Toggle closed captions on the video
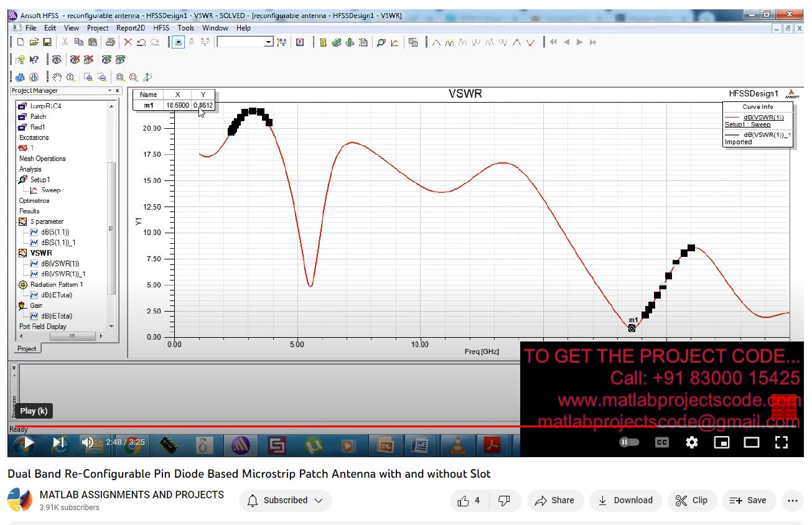Image resolution: width=812 pixels, height=525 pixels. 661,442
